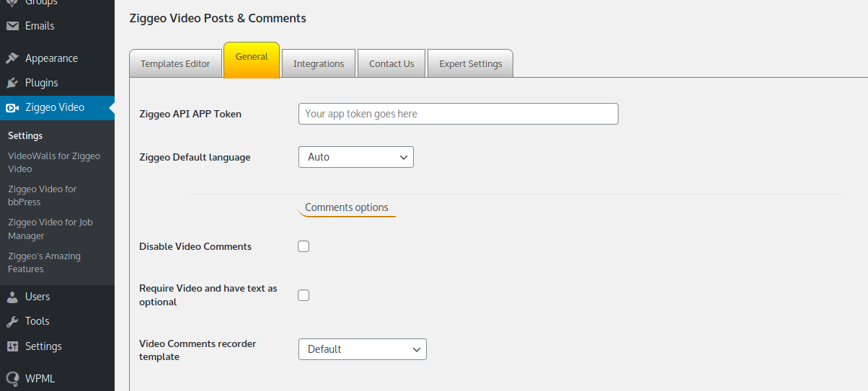Switch to the Integrations tab
Viewport: 868px width, 391px height.
pyautogui.click(x=319, y=63)
